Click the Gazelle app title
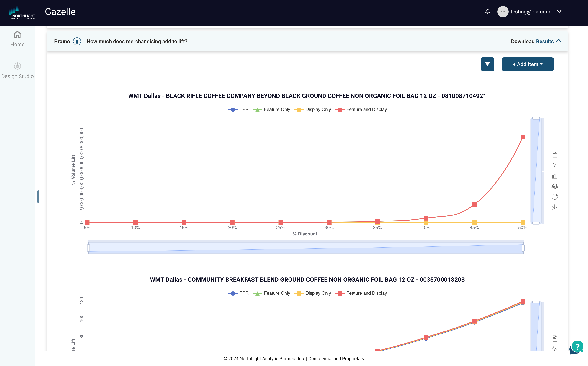588x366 pixels. pyautogui.click(x=60, y=12)
